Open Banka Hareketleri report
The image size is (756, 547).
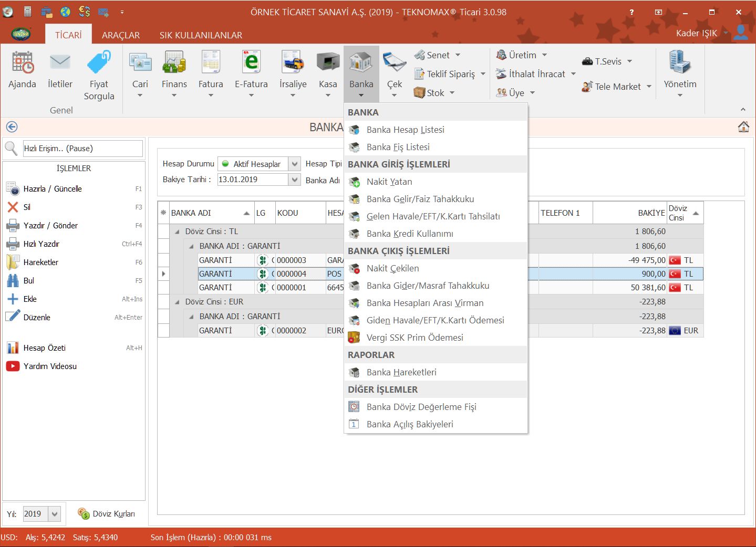coord(436,372)
